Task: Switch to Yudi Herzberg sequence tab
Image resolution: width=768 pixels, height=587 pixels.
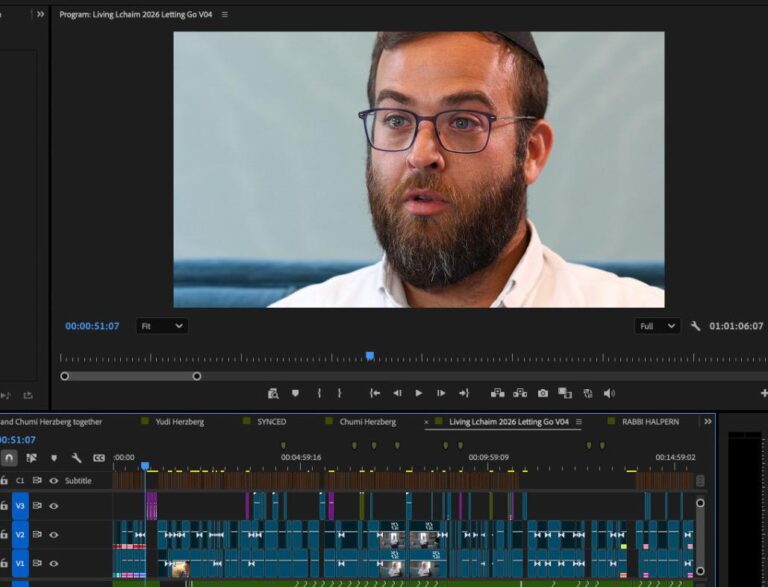Action: [x=179, y=422]
